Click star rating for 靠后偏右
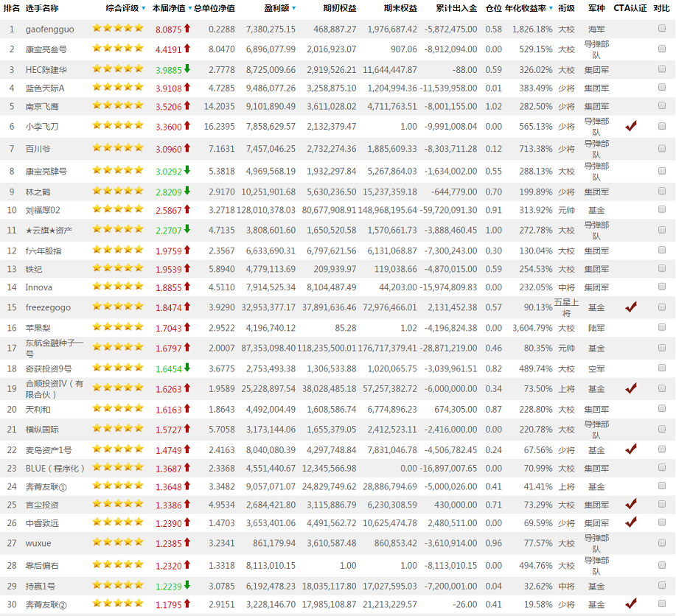The width and height of the screenshot is (676, 616). [x=118, y=564]
